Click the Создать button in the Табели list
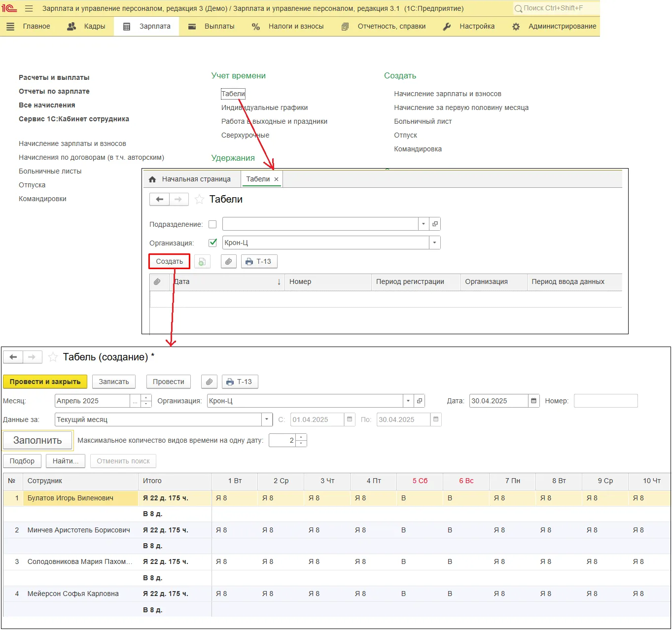Screen dimensions: 672x631 tap(170, 261)
